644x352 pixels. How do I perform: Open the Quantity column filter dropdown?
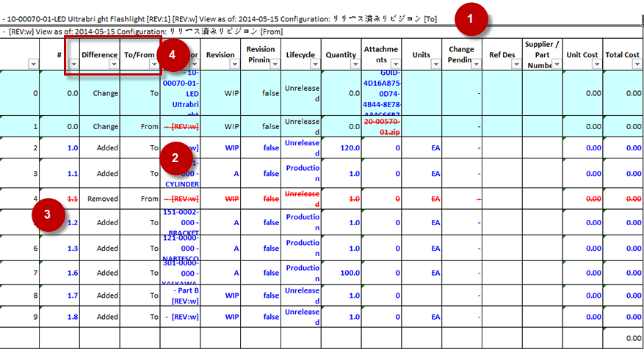click(x=355, y=64)
